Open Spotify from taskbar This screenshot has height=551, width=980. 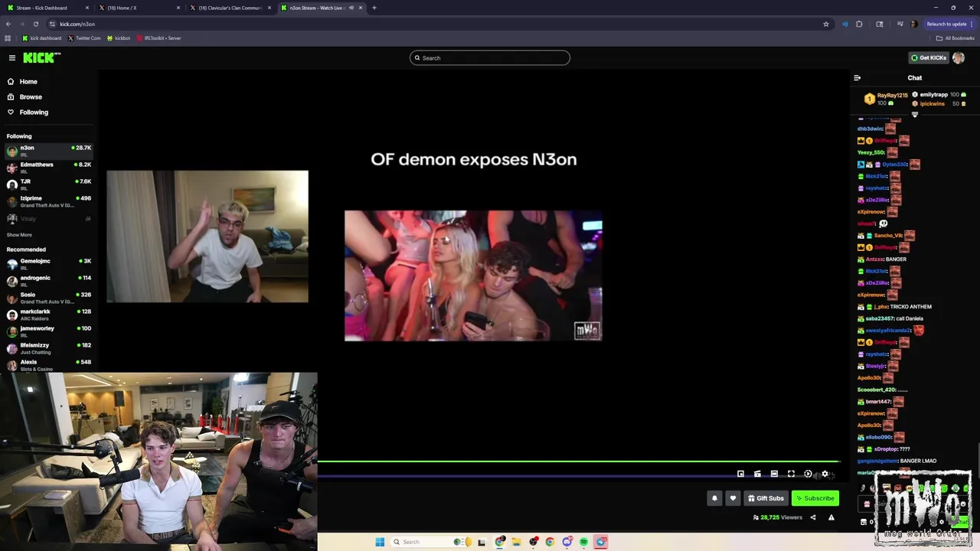click(x=583, y=542)
